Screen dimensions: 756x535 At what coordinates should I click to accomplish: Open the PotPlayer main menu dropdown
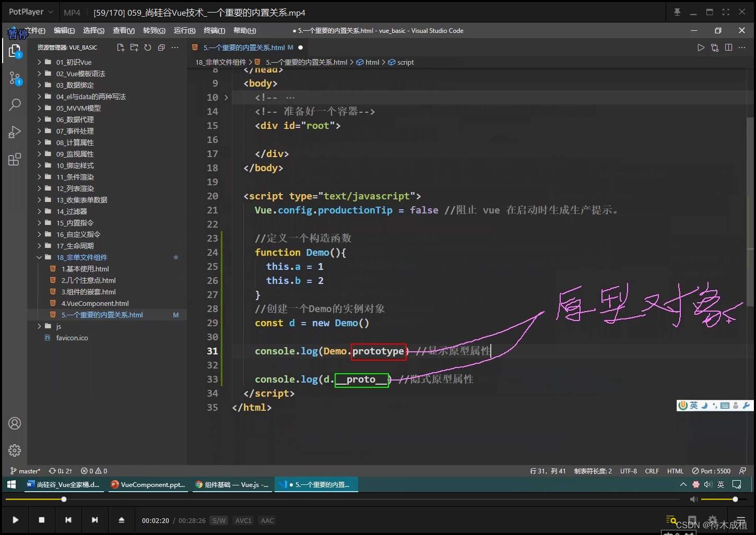coord(31,12)
